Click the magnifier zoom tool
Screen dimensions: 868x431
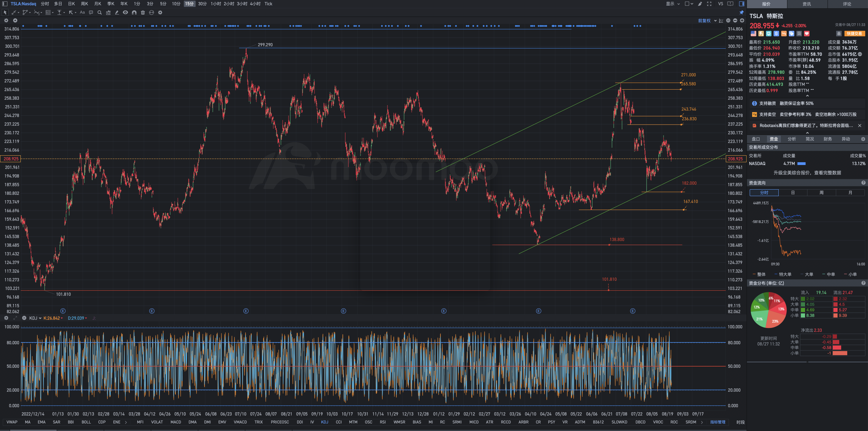pos(100,12)
